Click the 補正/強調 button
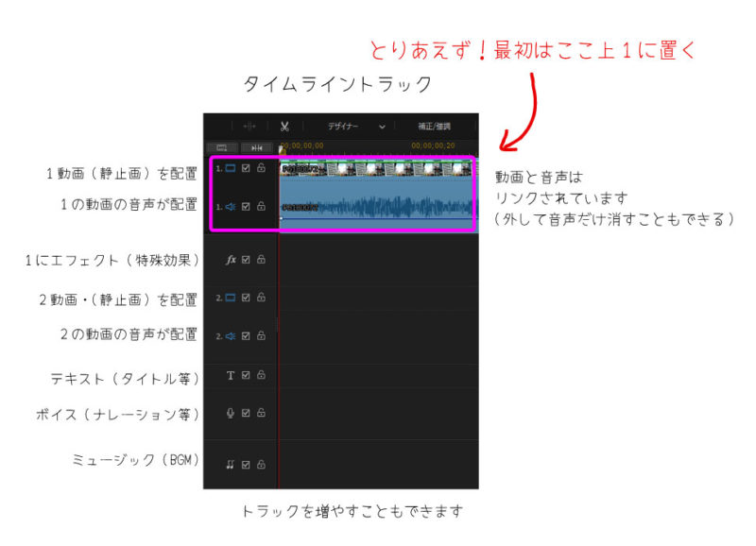This screenshot has width=756, height=546. pyautogui.click(x=435, y=126)
